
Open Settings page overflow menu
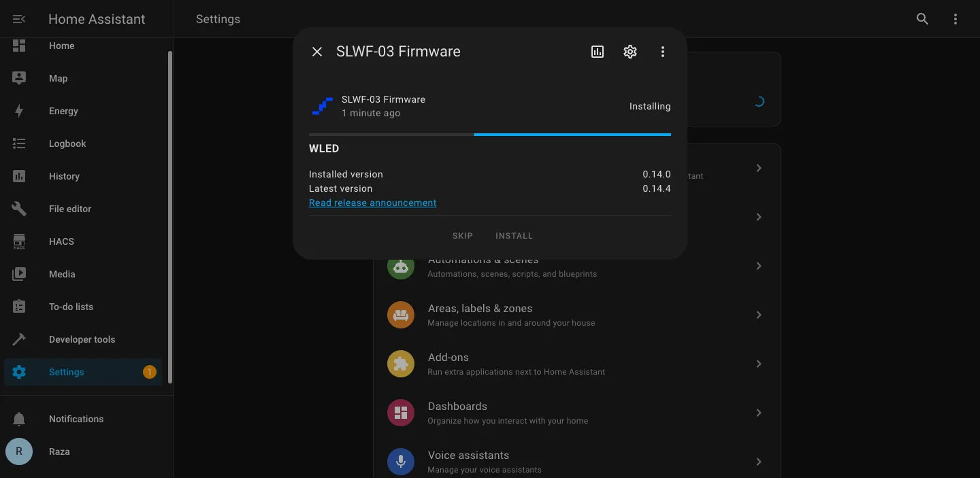(955, 19)
